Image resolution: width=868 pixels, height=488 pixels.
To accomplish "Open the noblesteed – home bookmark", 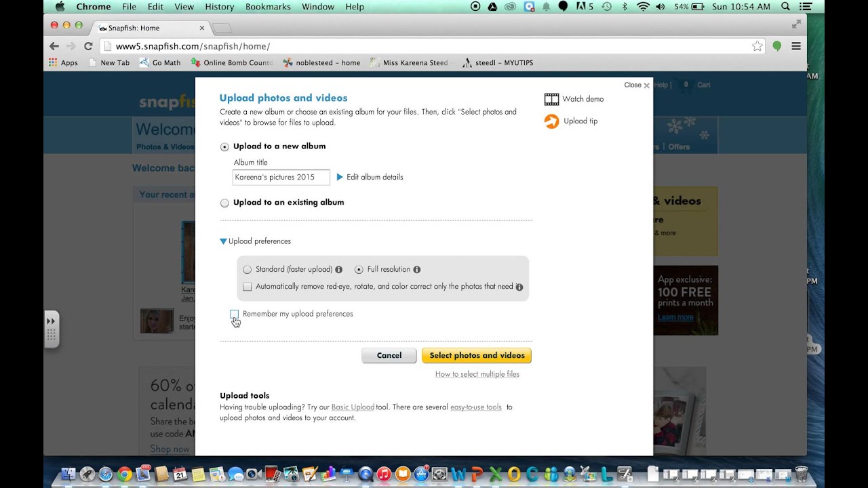I will [x=321, y=62].
